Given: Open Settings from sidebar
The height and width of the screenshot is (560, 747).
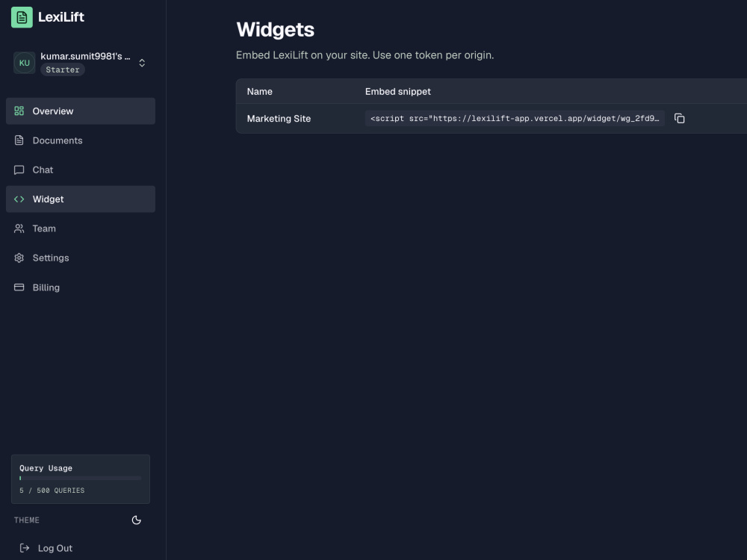Looking at the screenshot, I should click(81, 258).
